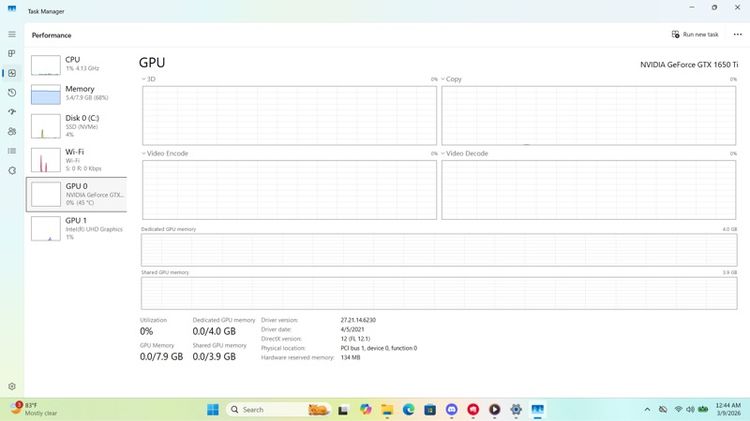Viewport: 750px width, 421px height.
Task: Select the Wi-Fi performance thumbnail
Action: click(76, 160)
